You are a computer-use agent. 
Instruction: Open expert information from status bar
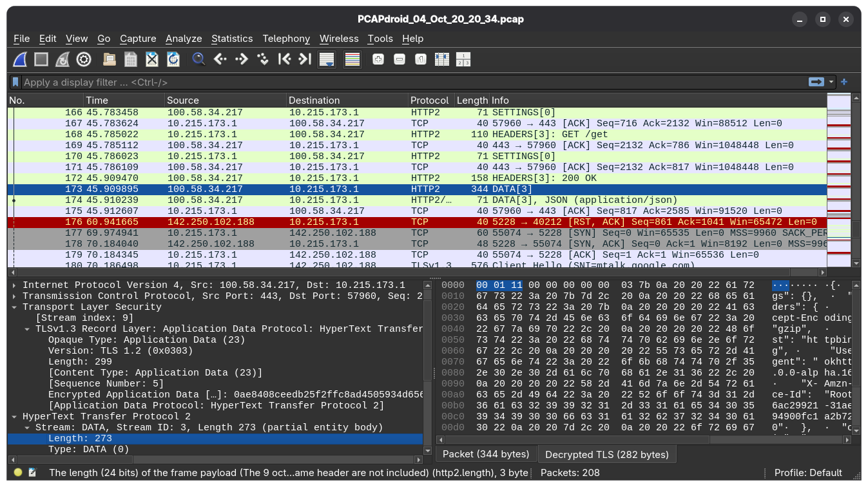(x=18, y=472)
